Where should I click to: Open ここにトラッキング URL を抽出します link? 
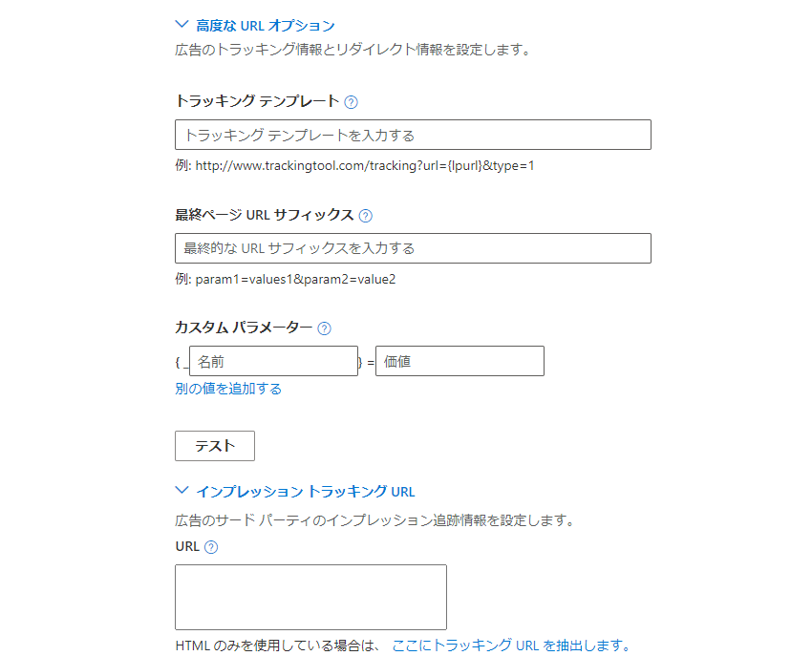[x=511, y=645]
